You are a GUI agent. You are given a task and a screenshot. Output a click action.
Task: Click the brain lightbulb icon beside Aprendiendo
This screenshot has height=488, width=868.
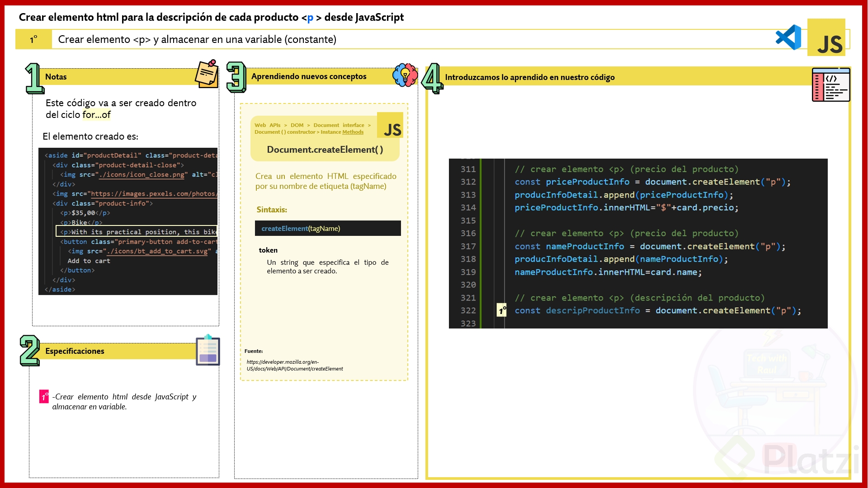(405, 75)
